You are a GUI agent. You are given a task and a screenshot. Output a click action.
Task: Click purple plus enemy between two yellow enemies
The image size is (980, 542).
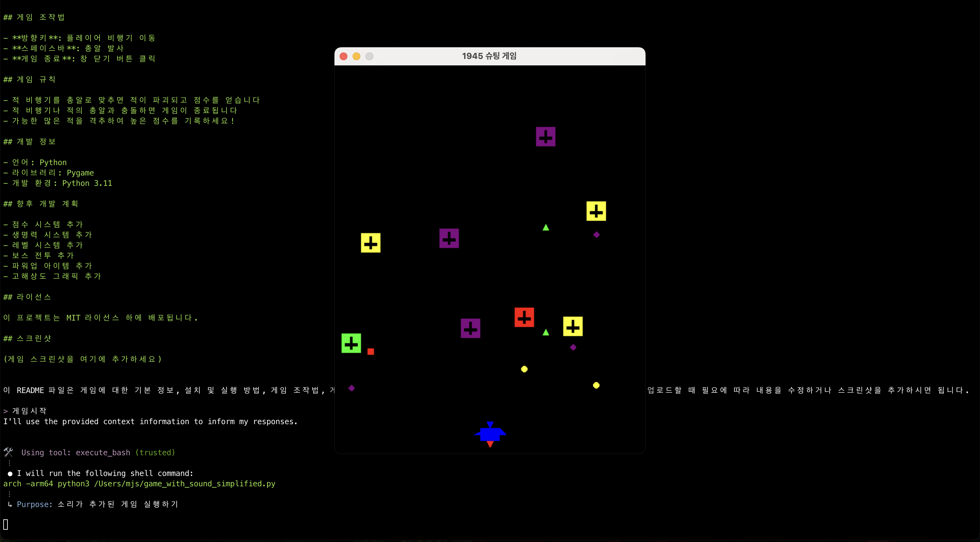pyautogui.click(x=449, y=238)
